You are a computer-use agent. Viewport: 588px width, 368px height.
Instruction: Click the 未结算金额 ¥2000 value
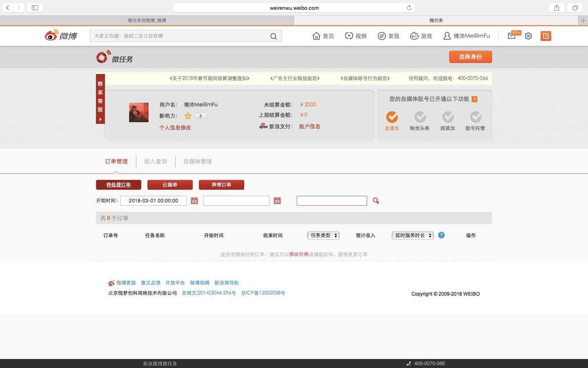coord(308,105)
